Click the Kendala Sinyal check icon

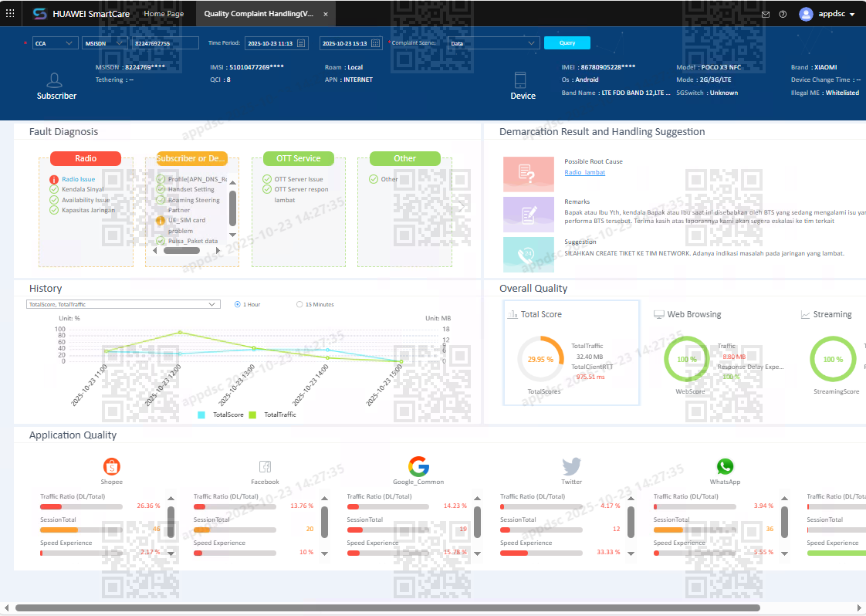pyautogui.click(x=54, y=189)
